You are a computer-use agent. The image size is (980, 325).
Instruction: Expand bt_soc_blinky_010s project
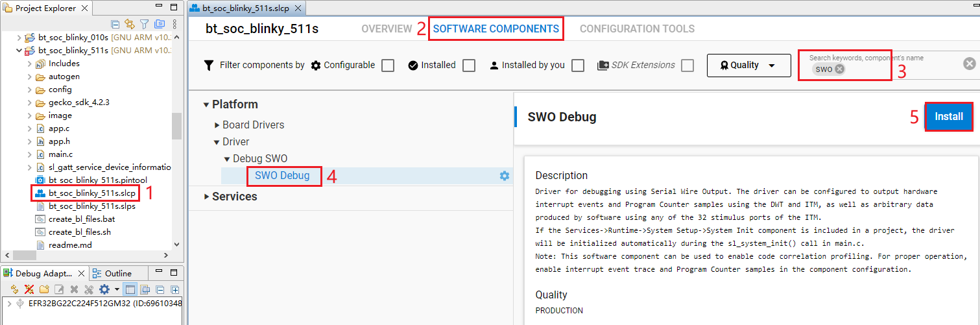(x=18, y=38)
